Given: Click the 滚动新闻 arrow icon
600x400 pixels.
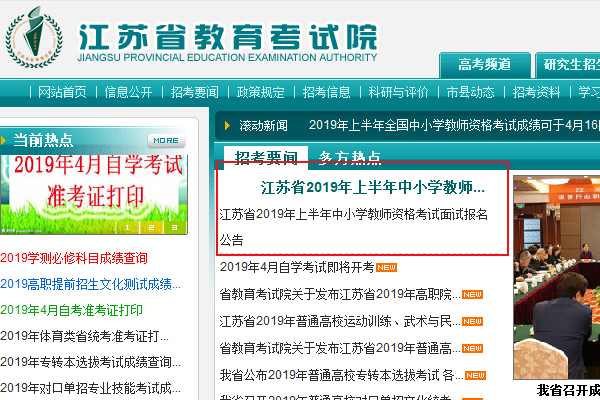Looking at the screenshot, I should click(x=227, y=126).
